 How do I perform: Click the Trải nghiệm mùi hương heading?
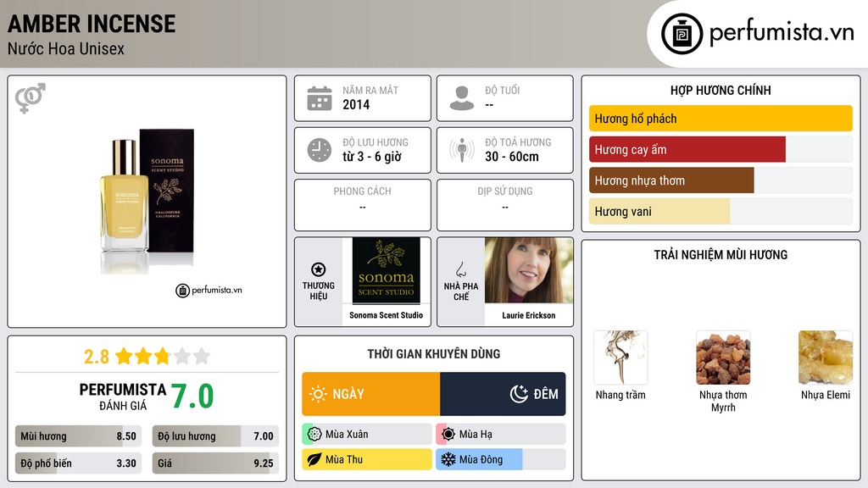click(x=721, y=255)
